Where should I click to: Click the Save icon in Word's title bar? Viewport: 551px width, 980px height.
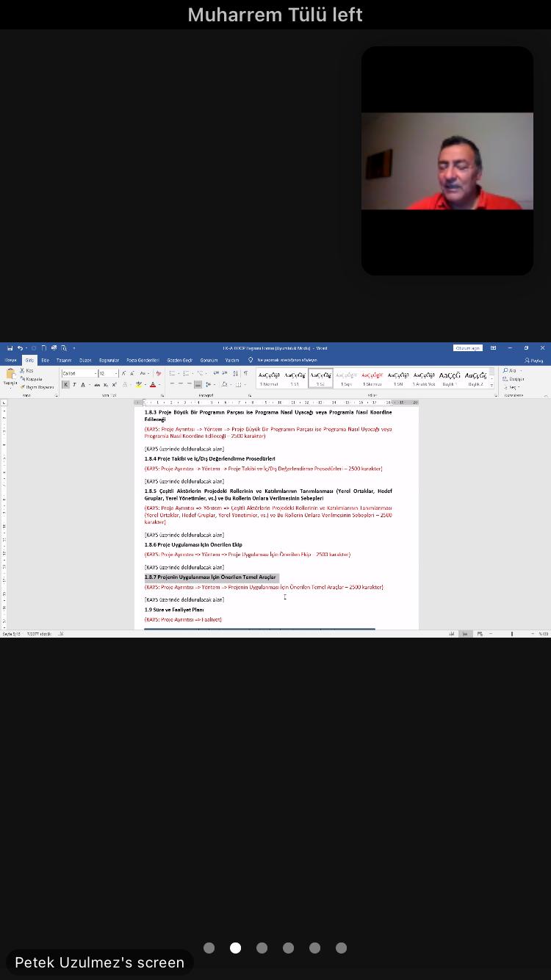[x=10, y=347]
